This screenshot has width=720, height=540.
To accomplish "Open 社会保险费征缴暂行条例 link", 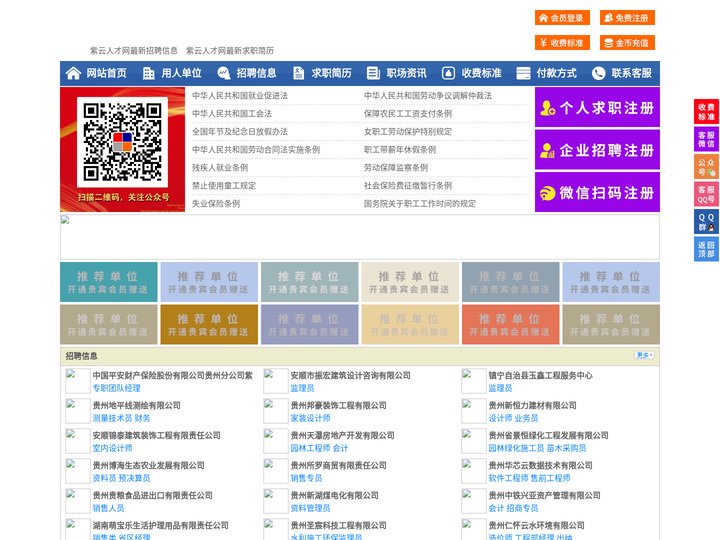I will (x=408, y=186).
